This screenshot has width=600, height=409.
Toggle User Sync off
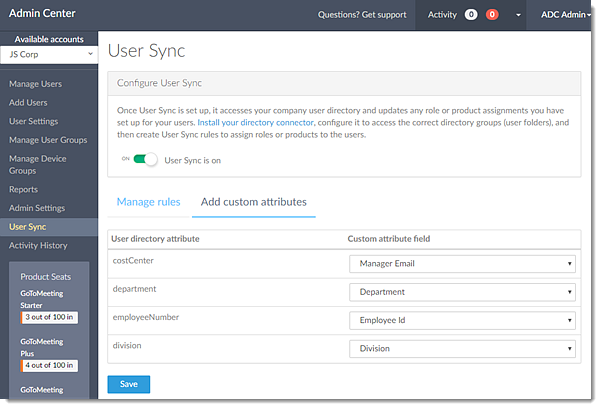pyautogui.click(x=145, y=159)
